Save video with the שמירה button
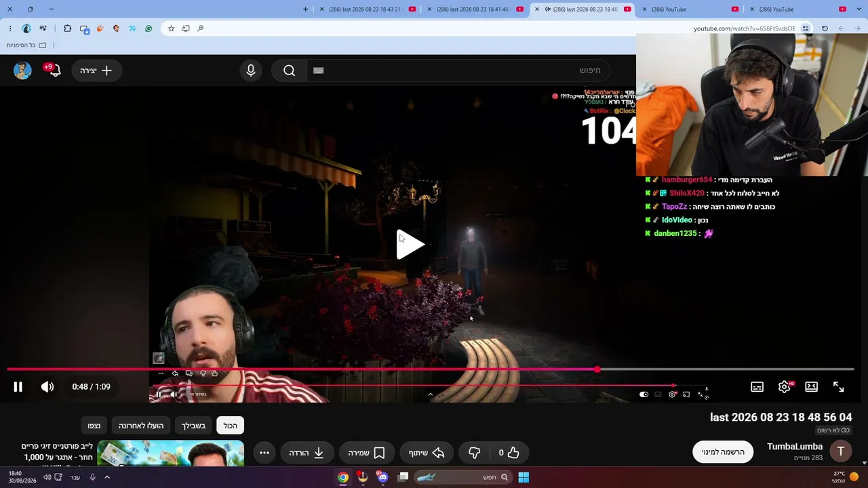The image size is (868, 488). coord(366,453)
